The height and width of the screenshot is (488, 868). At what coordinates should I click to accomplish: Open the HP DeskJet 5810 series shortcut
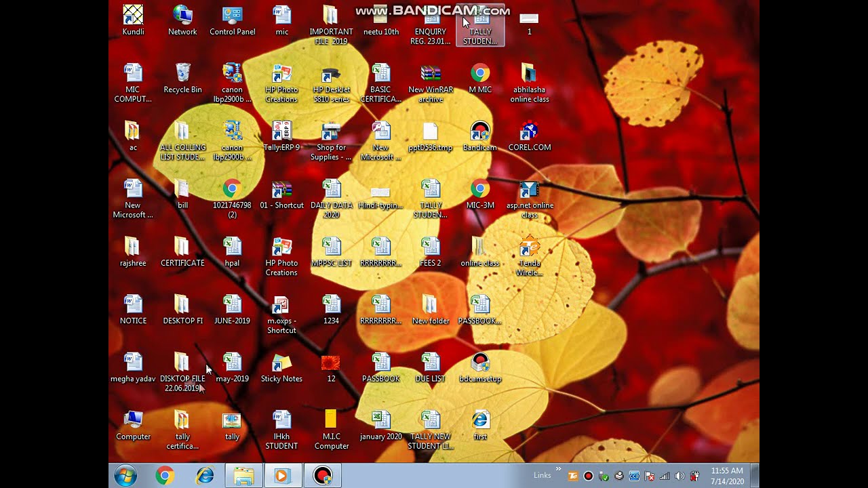click(x=331, y=83)
